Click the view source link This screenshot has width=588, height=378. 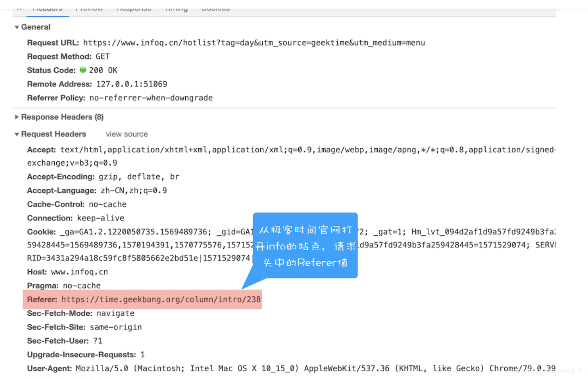pyautogui.click(x=127, y=134)
